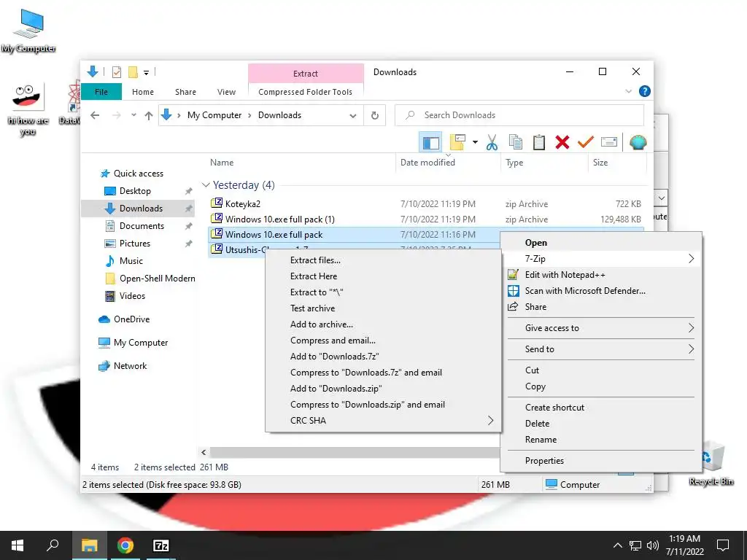This screenshot has width=747, height=560.
Task: Click the New Folder quick access icon
Action: coord(133,72)
